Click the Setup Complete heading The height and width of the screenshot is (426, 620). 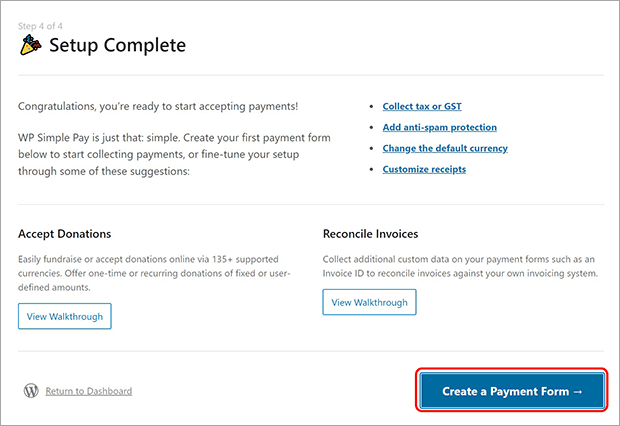[x=117, y=45]
